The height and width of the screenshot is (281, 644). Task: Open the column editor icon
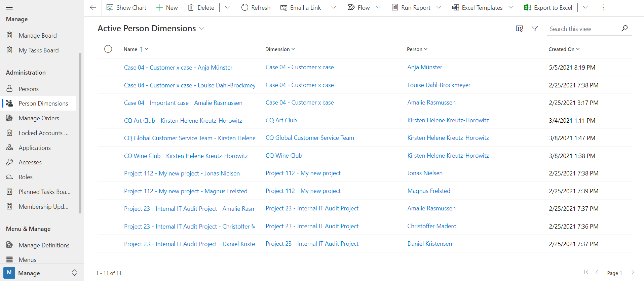click(519, 29)
